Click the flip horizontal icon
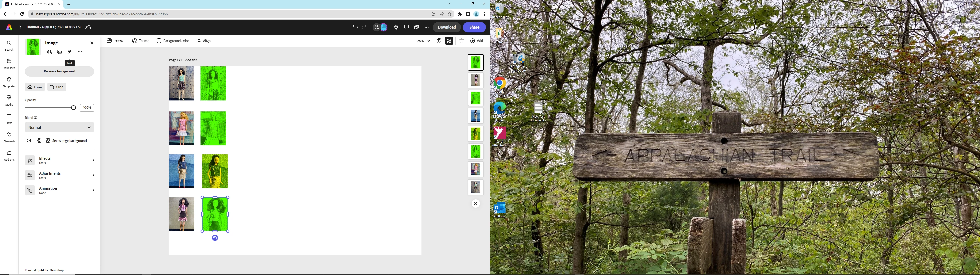The width and height of the screenshot is (980, 275). tap(29, 141)
